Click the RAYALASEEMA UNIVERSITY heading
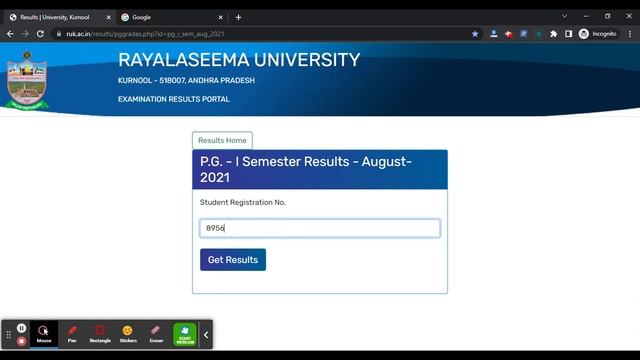 pyautogui.click(x=239, y=60)
